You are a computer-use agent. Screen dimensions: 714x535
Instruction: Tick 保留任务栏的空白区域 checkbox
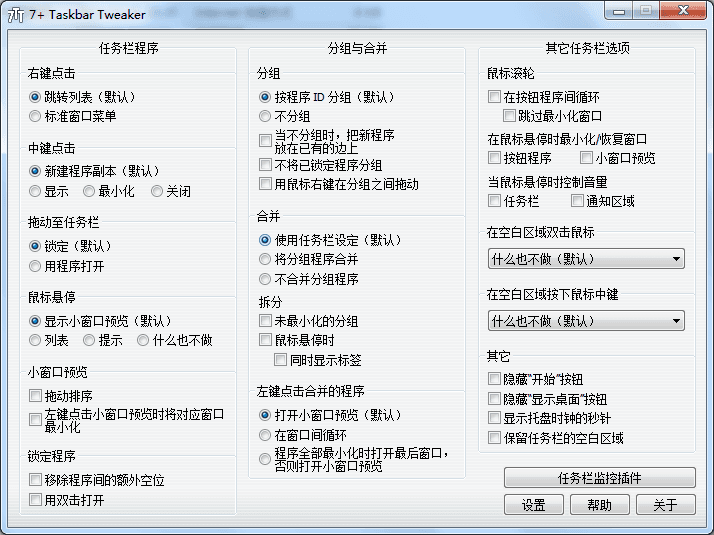pyautogui.click(x=494, y=438)
